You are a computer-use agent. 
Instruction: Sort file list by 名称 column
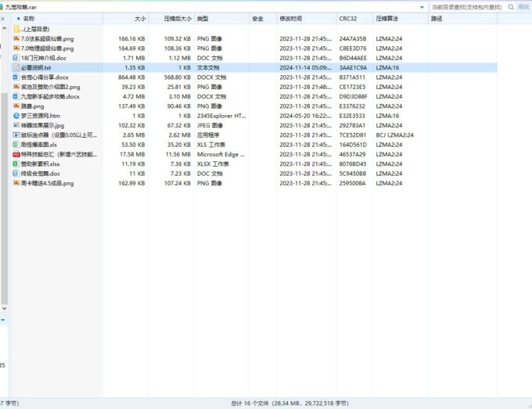pyautogui.click(x=29, y=18)
